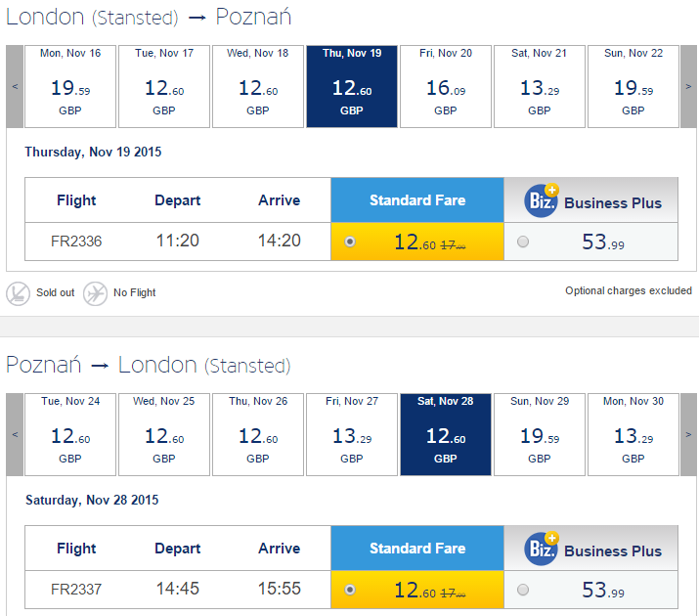This screenshot has width=699, height=616.
Task: Select Standard Fare 12.60 for flight FR2336
Action: click(350, 242)
